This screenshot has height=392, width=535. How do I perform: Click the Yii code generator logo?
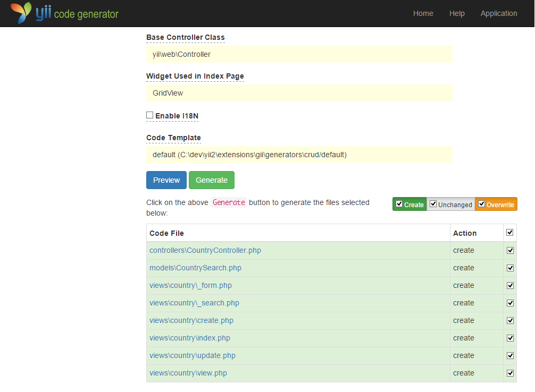click(65, 13)
